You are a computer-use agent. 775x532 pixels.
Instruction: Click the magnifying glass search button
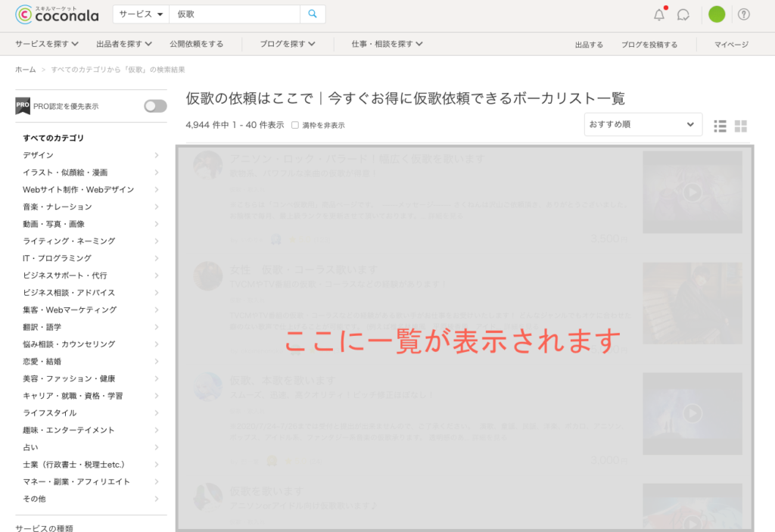coord(313,14)
